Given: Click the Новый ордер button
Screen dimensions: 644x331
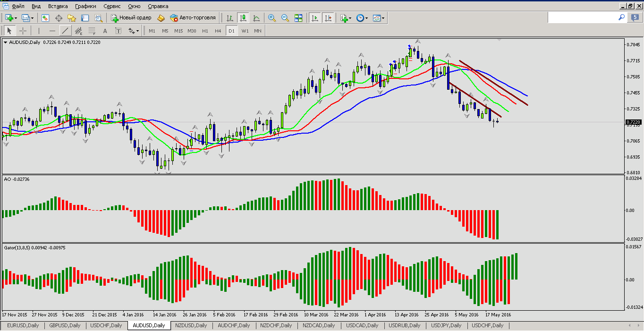Looking at the screenshot, I should point(131,18).
